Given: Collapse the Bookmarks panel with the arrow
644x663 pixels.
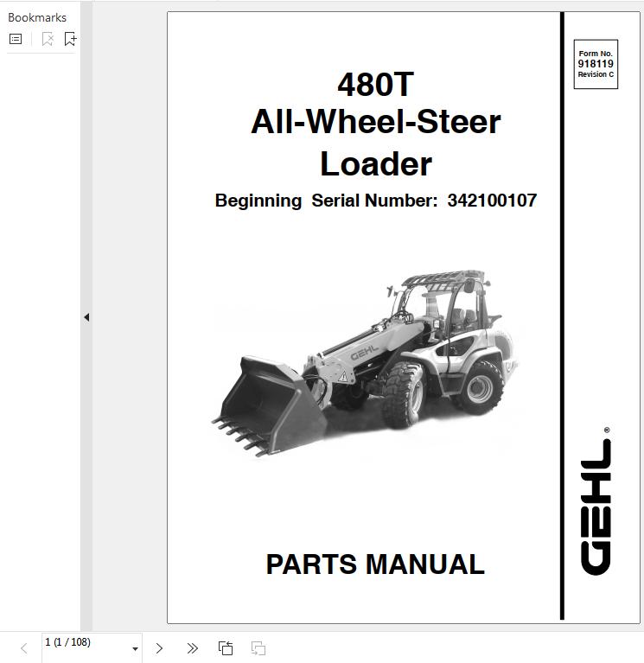Looking at the screenshot, I should pos(86,317).
